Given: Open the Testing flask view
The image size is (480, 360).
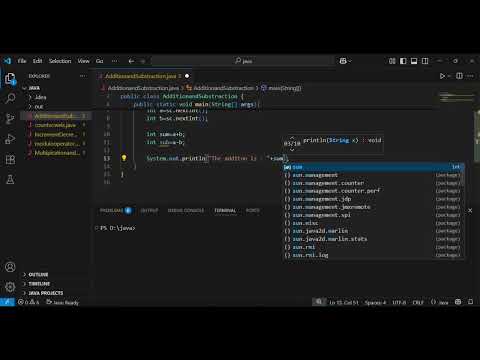Looking at the screenshot, I should [x=10, y=179].
